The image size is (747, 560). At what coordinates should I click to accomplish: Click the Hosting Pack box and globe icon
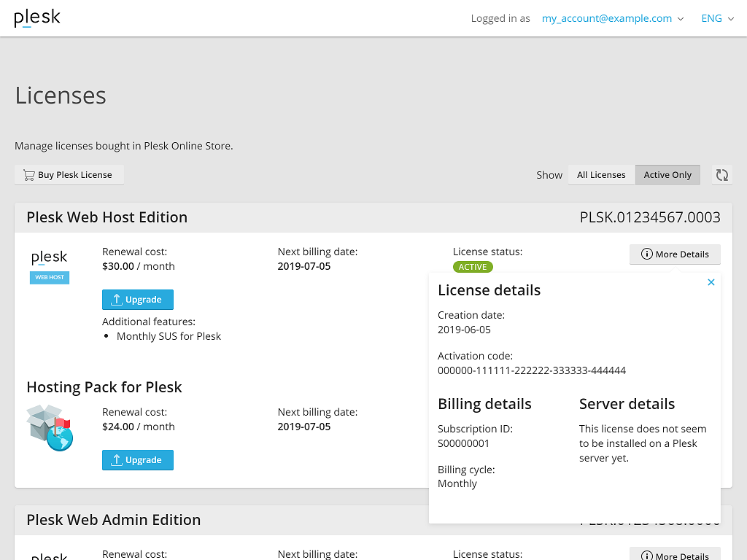[50, 427]
